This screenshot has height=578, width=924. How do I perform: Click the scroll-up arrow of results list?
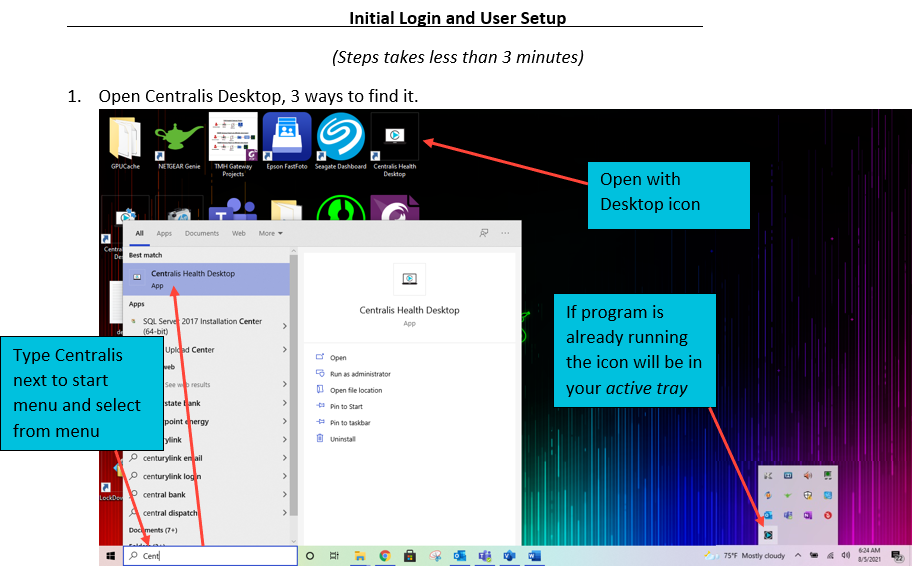click(x=293, y=251)
